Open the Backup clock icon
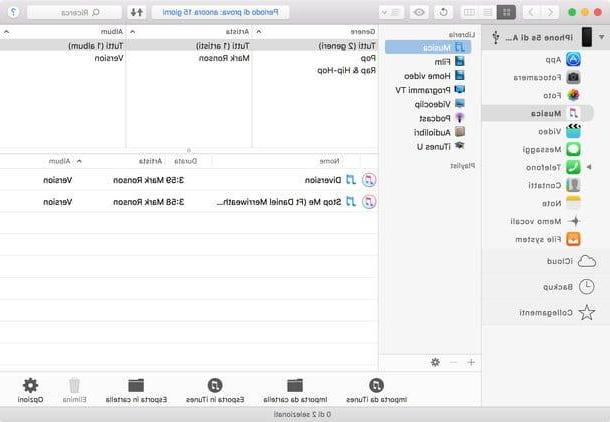This screenshot has height=422, width=610. click(587, 287)
